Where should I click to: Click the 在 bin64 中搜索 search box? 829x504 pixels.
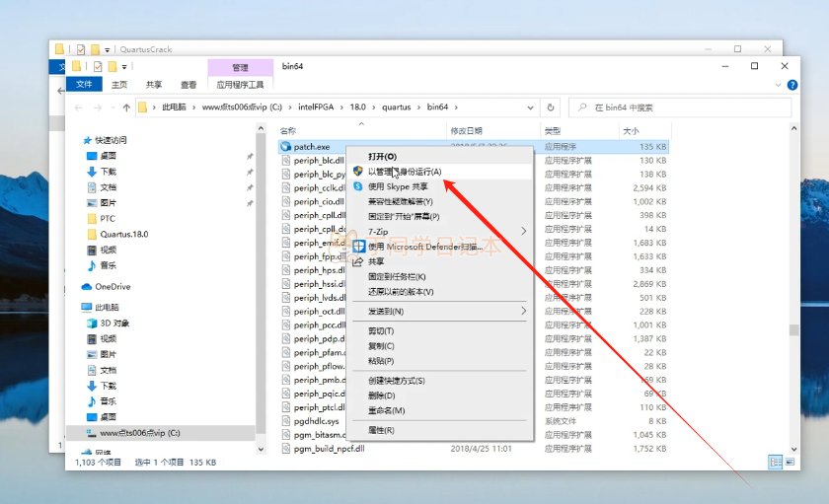(681, 108)
